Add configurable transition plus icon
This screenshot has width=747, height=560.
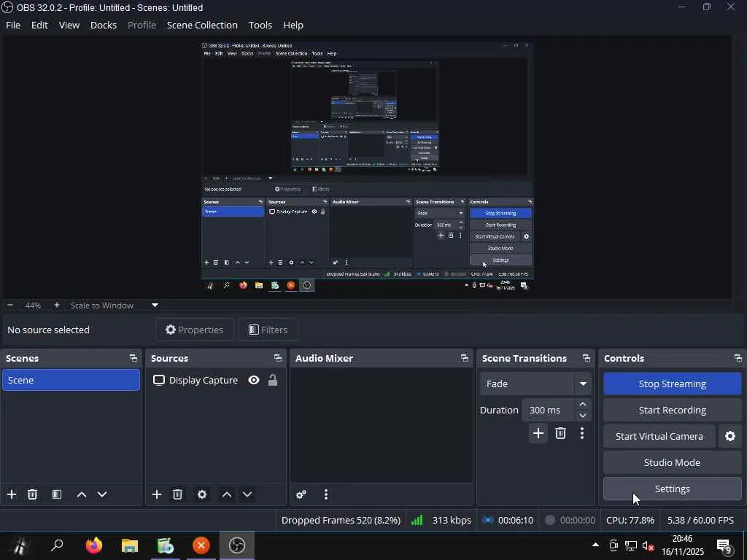coord(538,433)
